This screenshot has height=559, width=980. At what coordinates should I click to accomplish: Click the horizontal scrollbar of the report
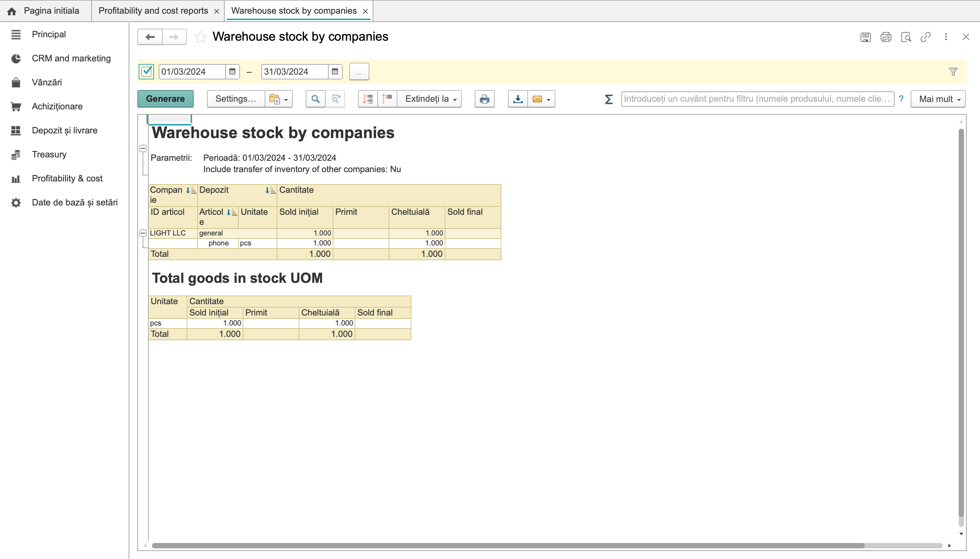(x=508, y=546)
